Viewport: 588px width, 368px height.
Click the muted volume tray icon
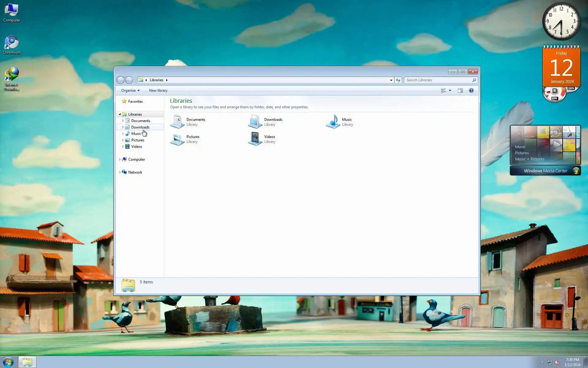pyautogui.click(x=557, y=362)
